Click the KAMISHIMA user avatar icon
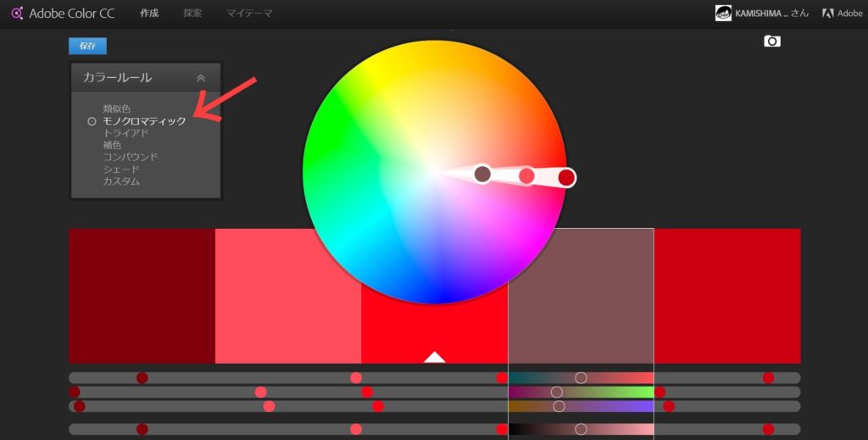Image resolution: width=868 pixels, height=440 pixels. (x=723, y=14)
